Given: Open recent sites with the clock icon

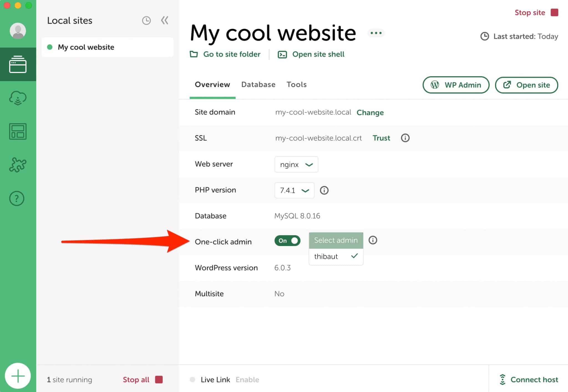Looking at the screenshot, I should click(x=146, y=21).
